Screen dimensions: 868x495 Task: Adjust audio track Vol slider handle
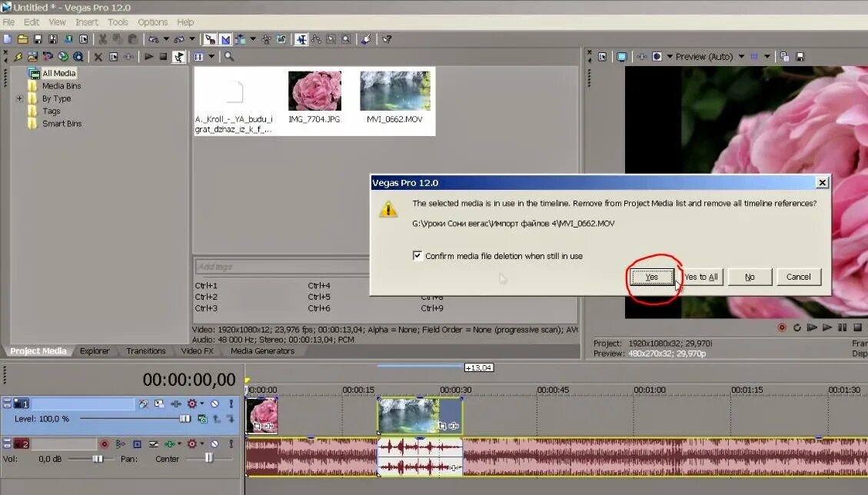[98, 459]
